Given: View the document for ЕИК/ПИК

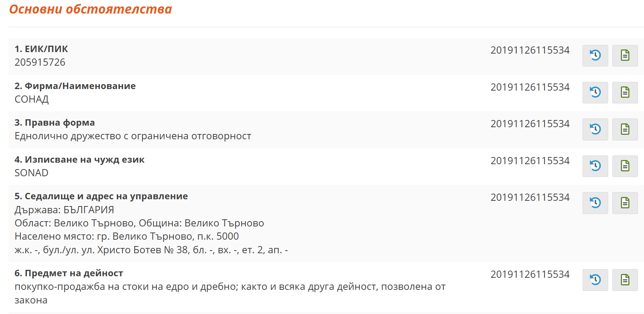Looking at the screenshot, I should (626, 55).
